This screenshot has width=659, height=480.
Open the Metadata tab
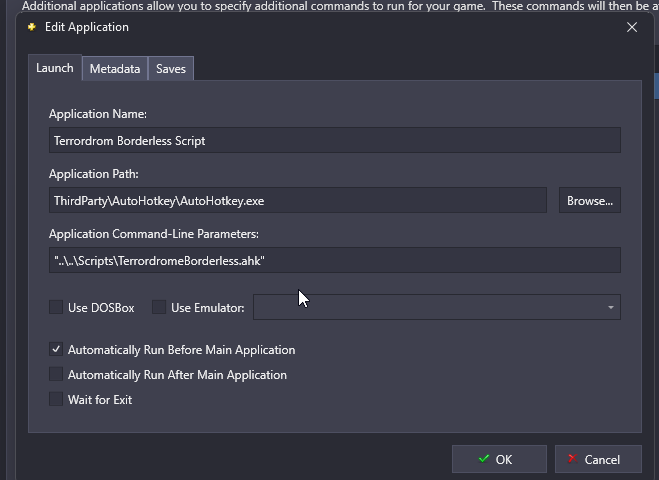[114, 69]
